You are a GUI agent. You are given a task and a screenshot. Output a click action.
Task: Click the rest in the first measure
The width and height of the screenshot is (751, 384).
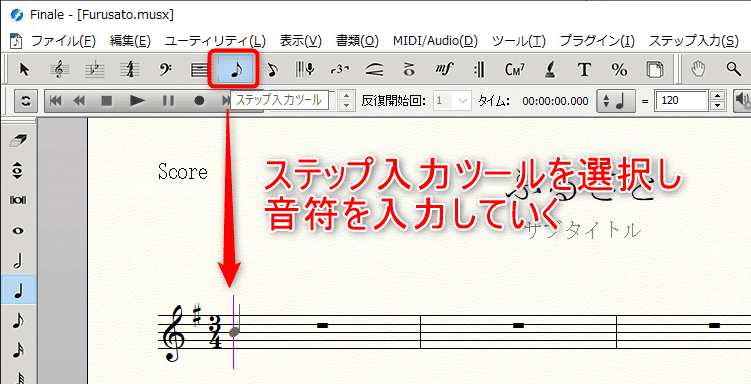(322, 326)
